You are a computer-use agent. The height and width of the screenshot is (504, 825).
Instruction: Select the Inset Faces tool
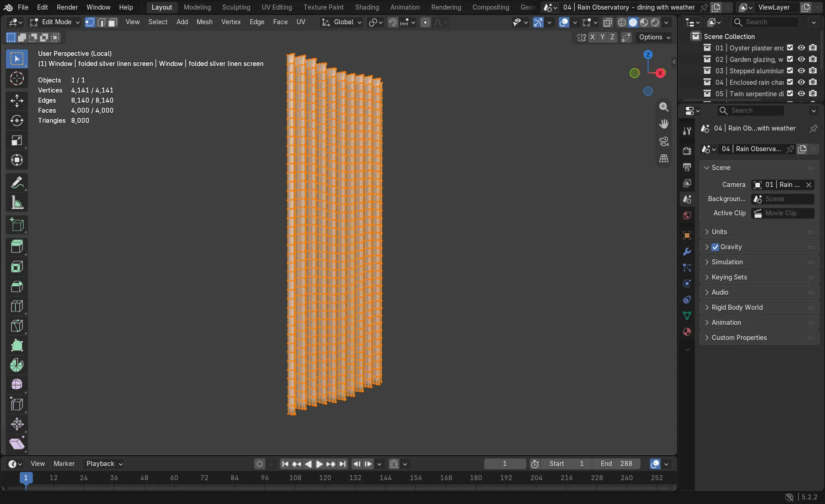(x=17, y=267)
